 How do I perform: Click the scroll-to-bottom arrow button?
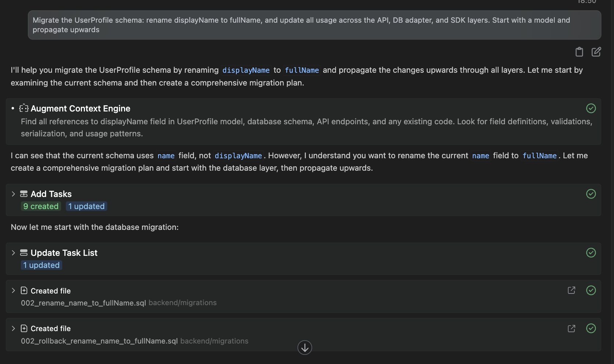point(304,347)
